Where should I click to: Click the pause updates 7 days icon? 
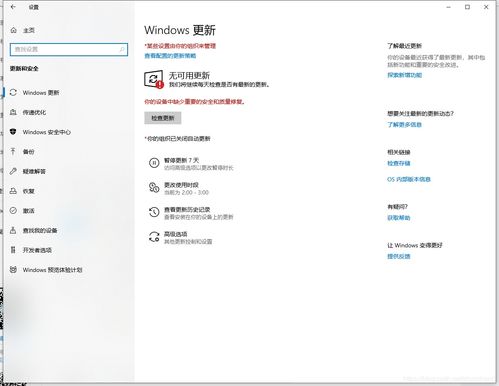(x=154, y=163)
